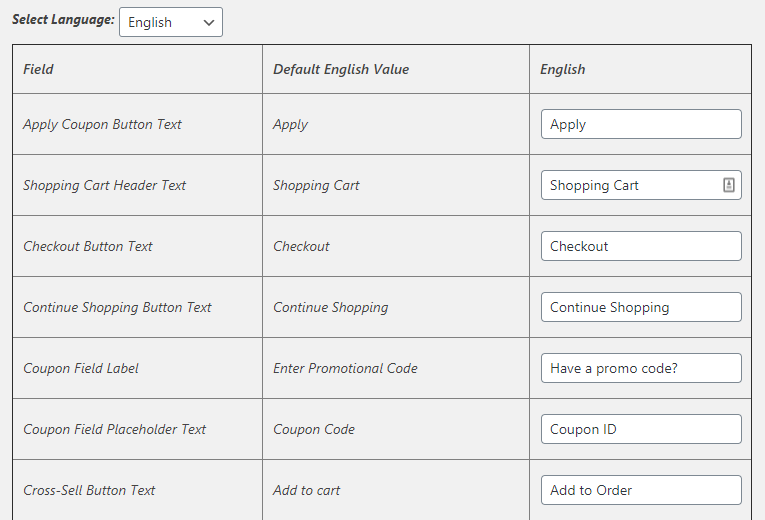Select the Checkout button text input
765x520 pixels.
(x=641, y=246)
